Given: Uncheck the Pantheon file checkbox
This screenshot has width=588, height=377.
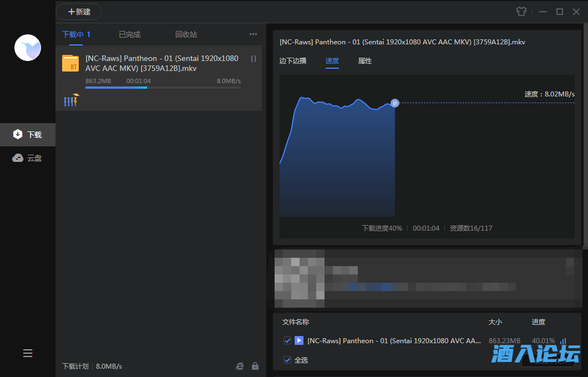Looking at the screenshot, I should 287,341.
